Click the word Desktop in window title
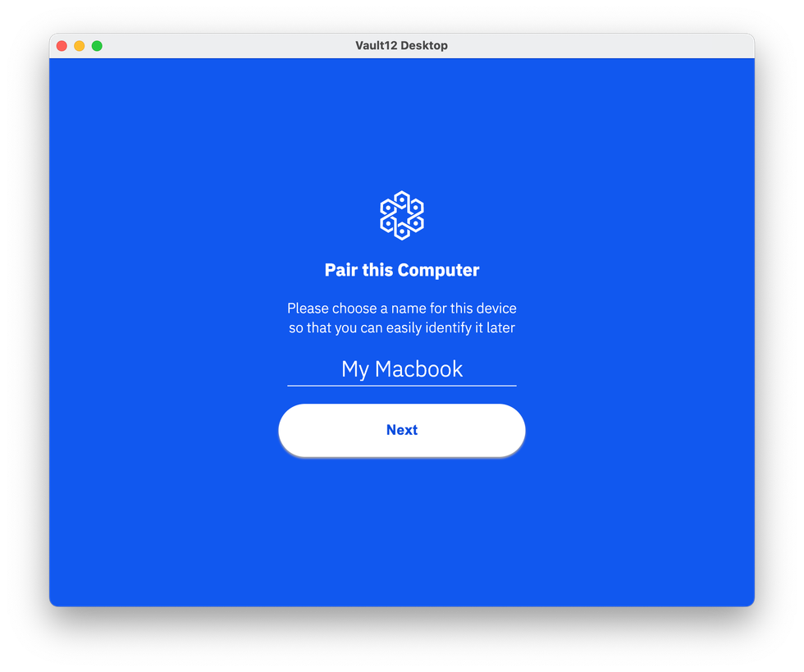 click(424, 46)
